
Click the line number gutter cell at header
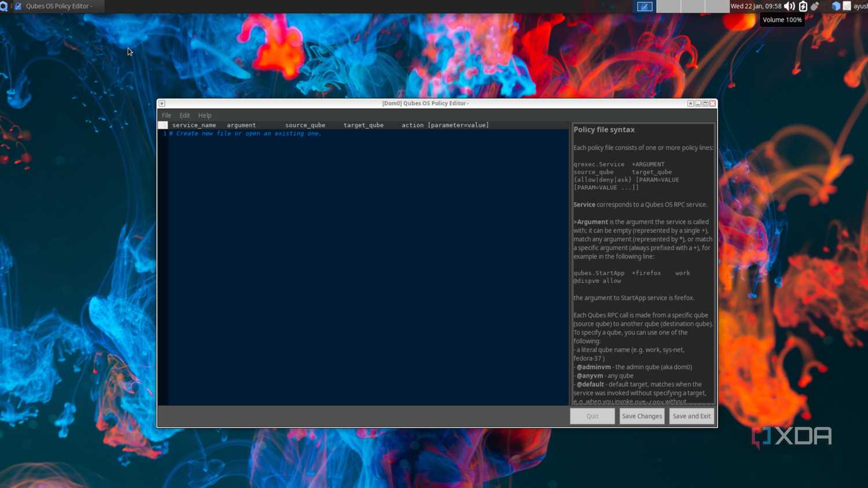tap(163, 125)
